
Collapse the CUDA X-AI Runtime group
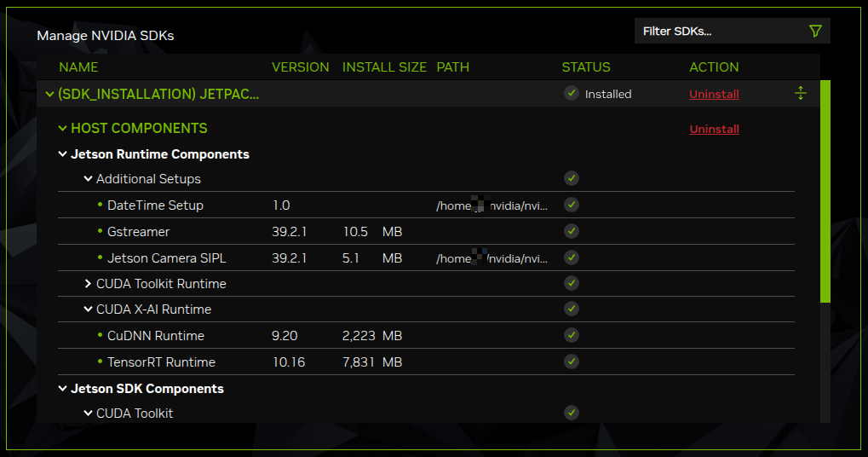pos(88,309)
